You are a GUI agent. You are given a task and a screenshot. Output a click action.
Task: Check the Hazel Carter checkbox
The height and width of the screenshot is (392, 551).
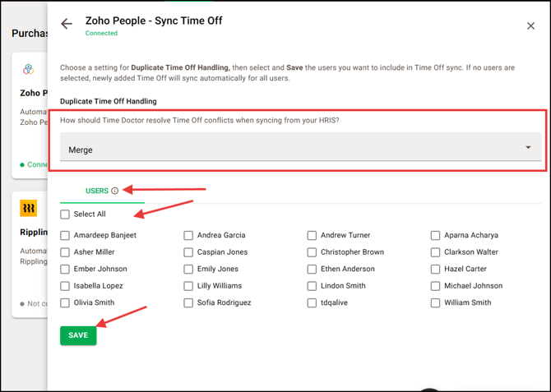pos(435,270)
